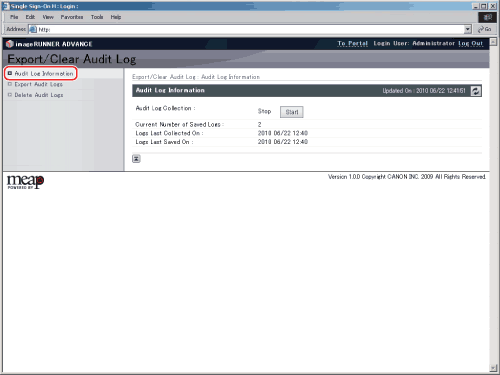
Task: Click inside the Address URL field
Action: (x=251, y=29)
